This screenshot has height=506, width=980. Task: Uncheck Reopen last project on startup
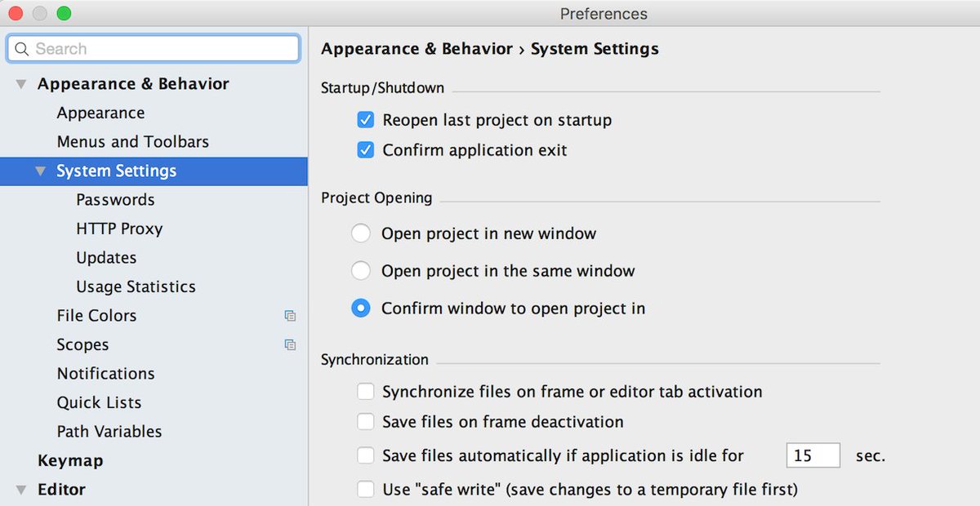[x=366, y=121]
